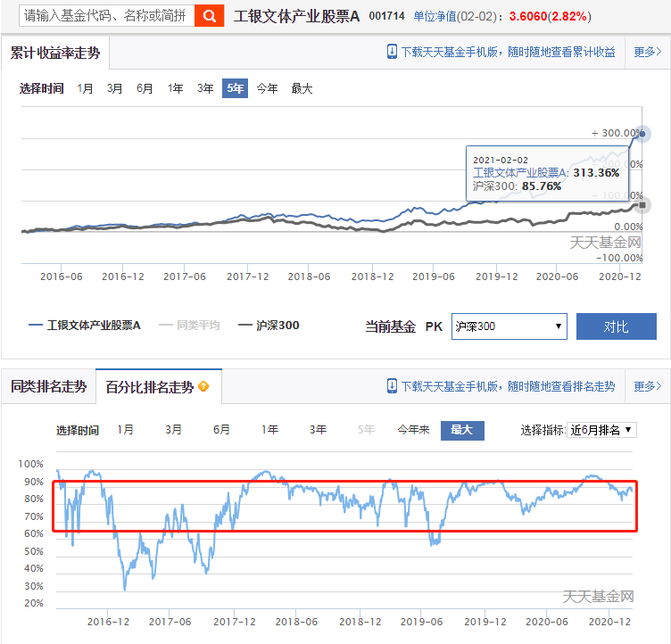671x644 pixels.
Task: Click the orange search magnifier button
Action: [209, 15]
